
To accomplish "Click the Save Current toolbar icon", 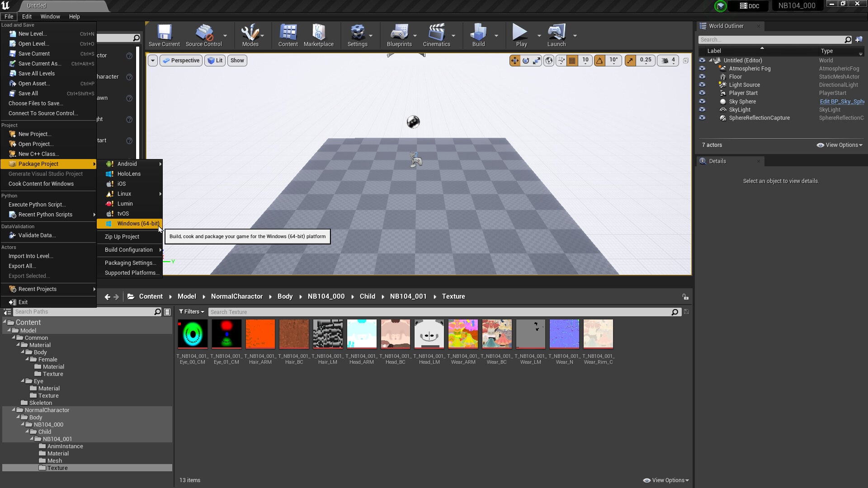I will coord(164,35).
